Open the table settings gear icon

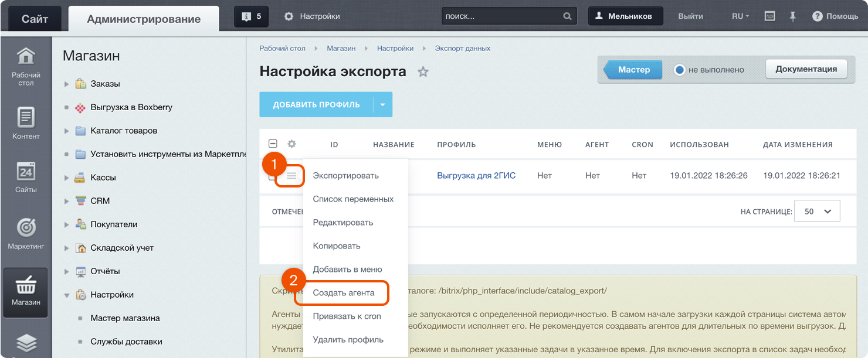point(291,144)
